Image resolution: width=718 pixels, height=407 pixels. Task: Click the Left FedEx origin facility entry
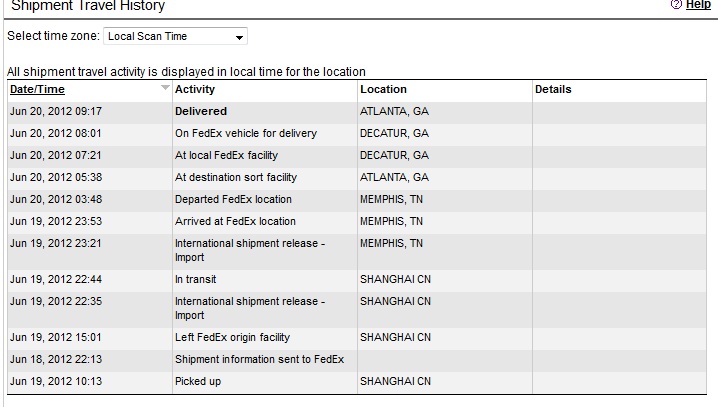tap(232, 337)
